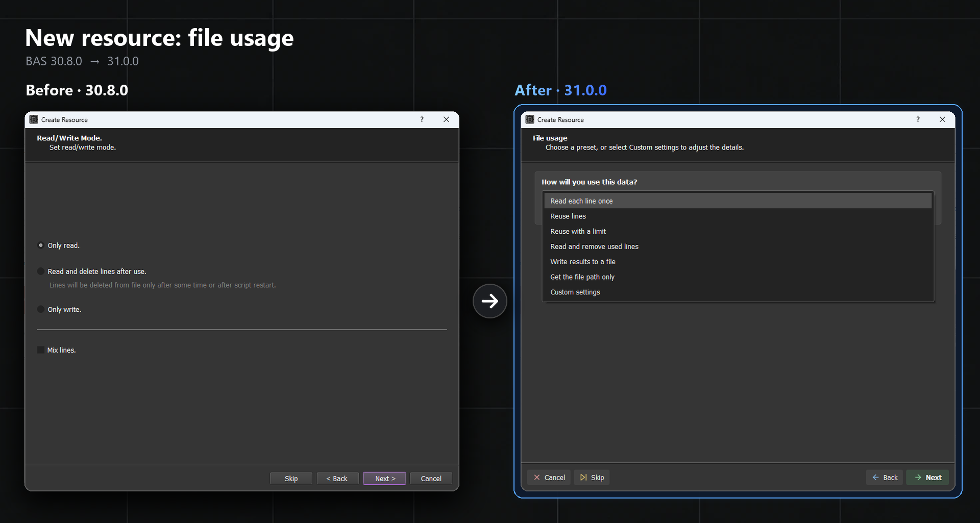980x523 pixels.
Task: Choose 'Custom settings' in the usage list
Action: point(738,292)
